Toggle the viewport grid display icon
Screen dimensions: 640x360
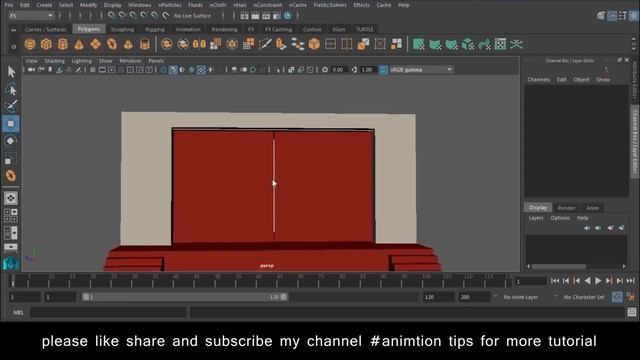pos(93,70)
